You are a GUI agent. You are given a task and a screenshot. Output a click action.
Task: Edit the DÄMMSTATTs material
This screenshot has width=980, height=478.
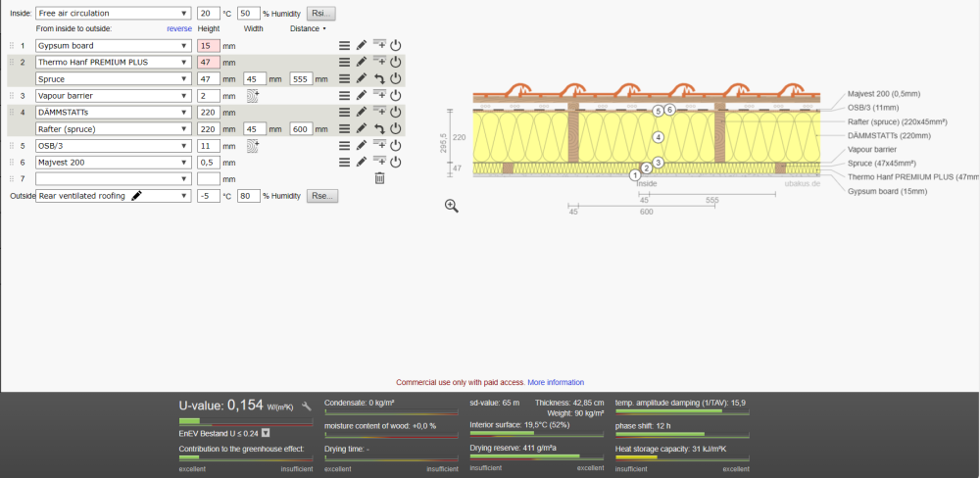(362, 112)
